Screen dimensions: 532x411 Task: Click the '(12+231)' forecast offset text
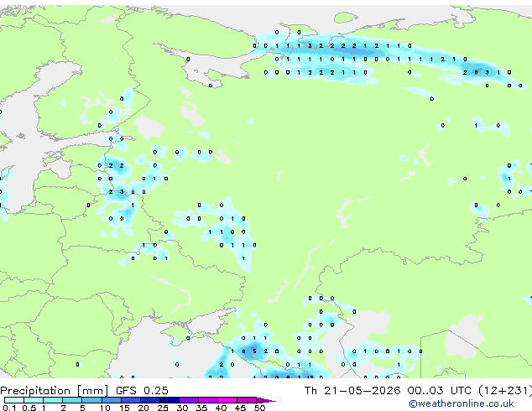click(505, 391)
